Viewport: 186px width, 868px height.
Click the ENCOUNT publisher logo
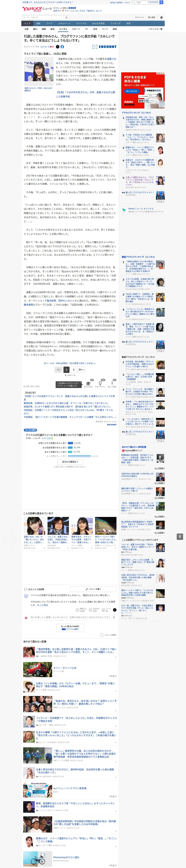(x=104, y=47)
